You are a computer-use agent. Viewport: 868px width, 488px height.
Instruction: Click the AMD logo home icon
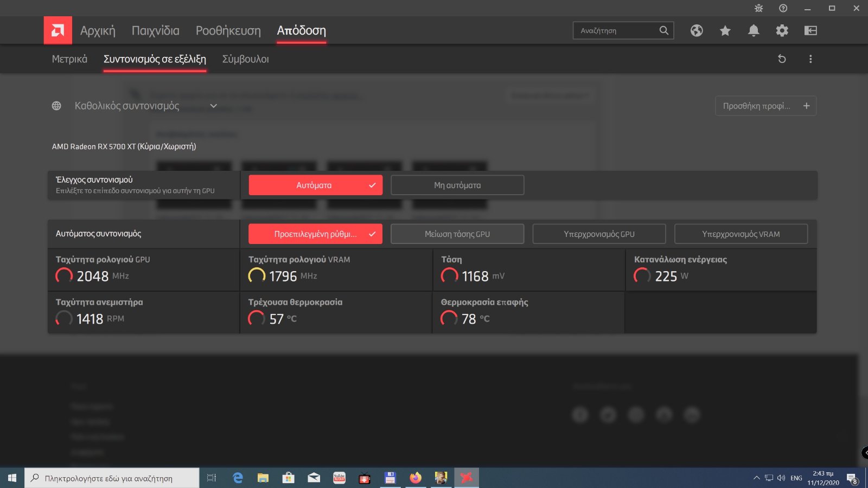click(x=58, y=30)
